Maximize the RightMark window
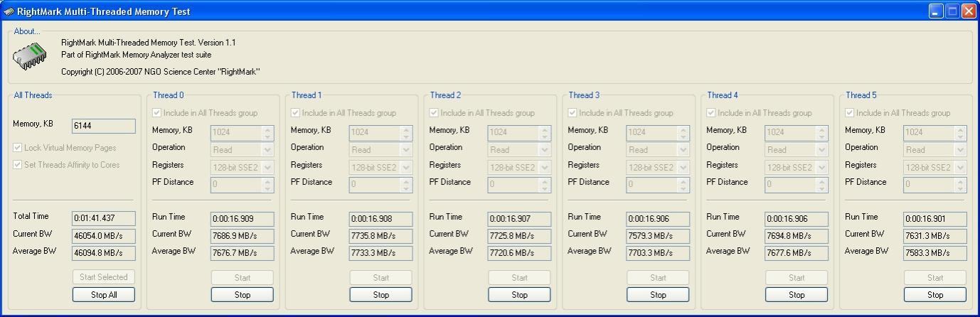 click(x=952, y=11)
